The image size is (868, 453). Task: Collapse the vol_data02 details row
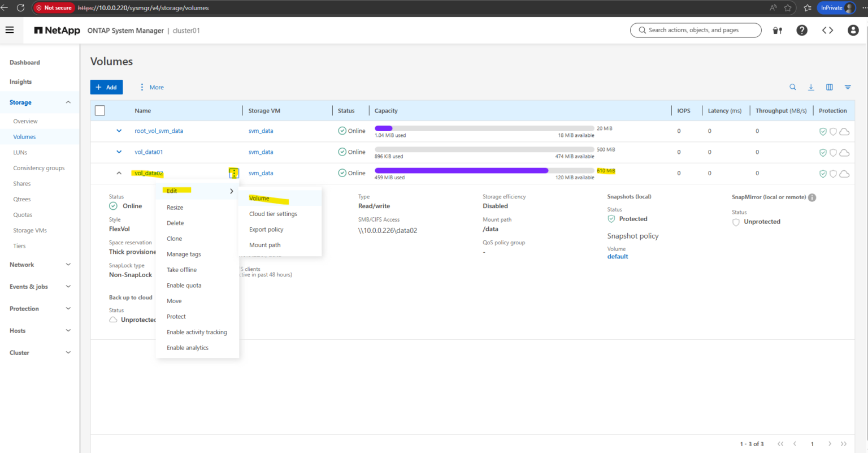click(x=119, y=172)
